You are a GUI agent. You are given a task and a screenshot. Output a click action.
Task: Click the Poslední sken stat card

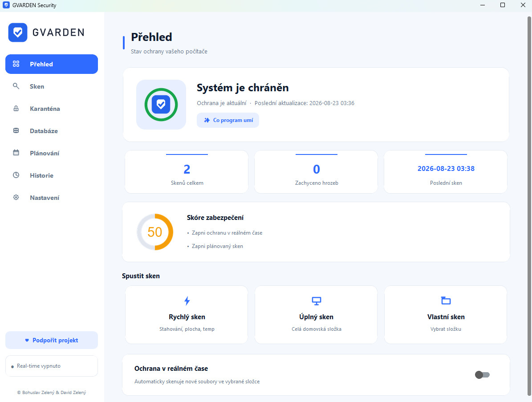[x=446, y=172]
